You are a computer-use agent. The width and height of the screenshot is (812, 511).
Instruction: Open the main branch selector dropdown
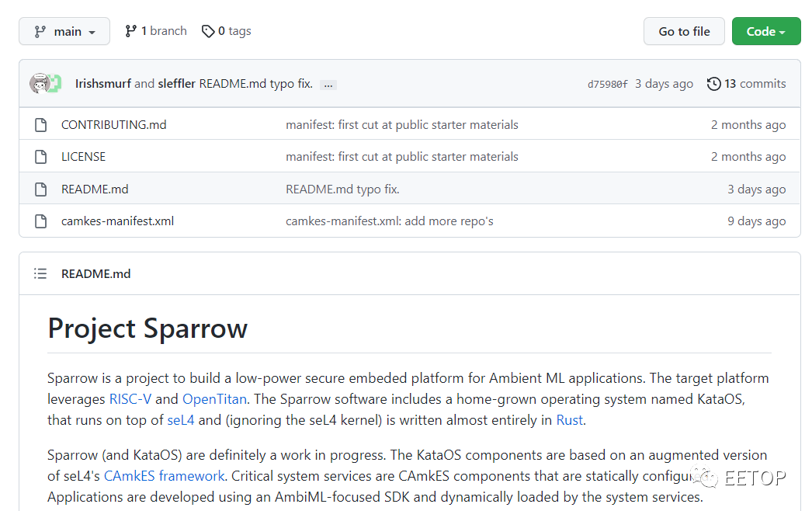pyautogui.click(x=64, y=31)
